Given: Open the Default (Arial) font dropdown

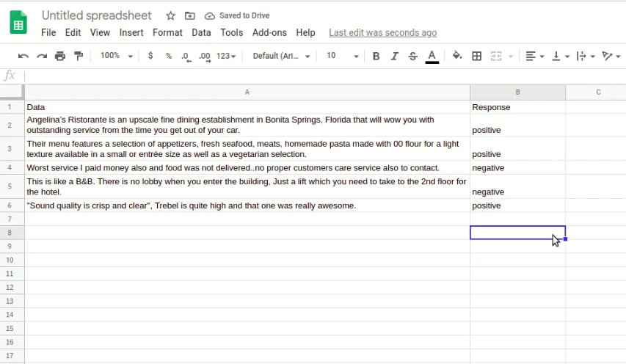Looking at the screenshot, I should 281,56.
